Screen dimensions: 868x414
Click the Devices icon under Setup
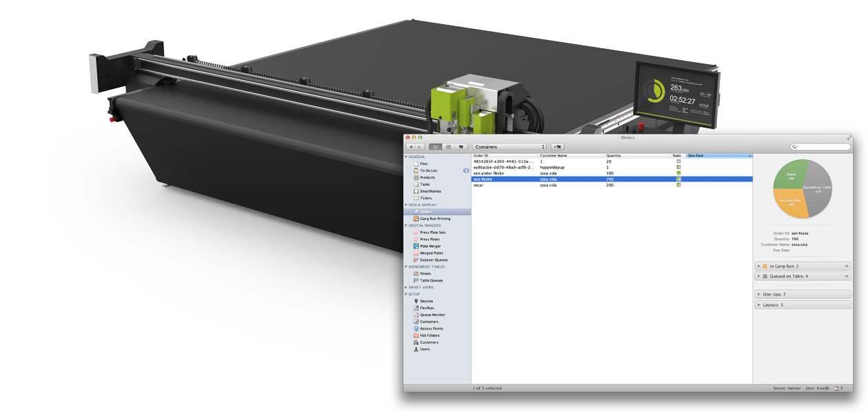click(x=416, y=301)
